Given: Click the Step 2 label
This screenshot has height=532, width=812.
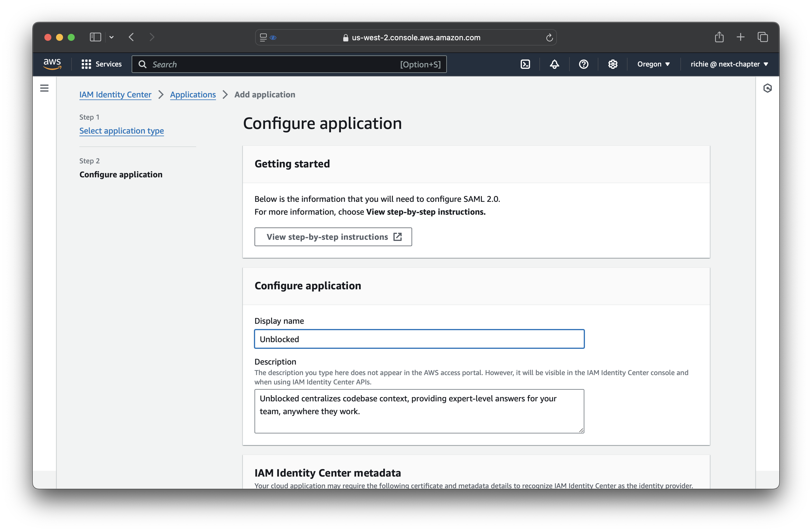Looking at the screenshot, I should click(89, 161).
